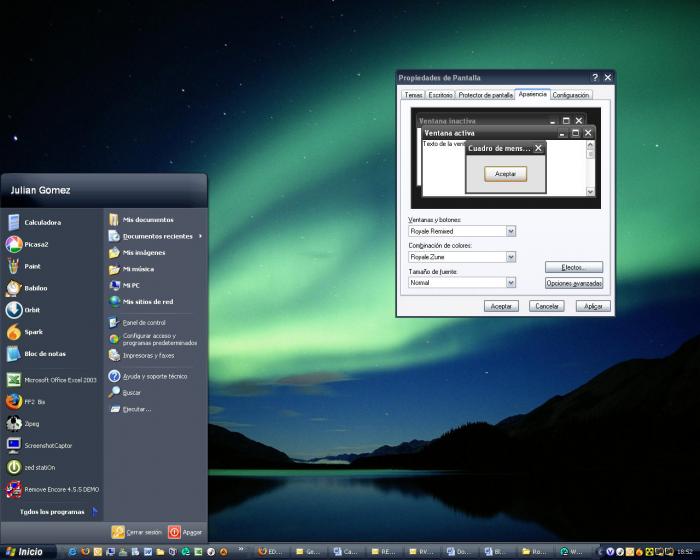The width and height of the screenshot is (700, 560).
Task: Click Aceptar in Propiedades de Pantalla footer
Action: coord(501,306)
